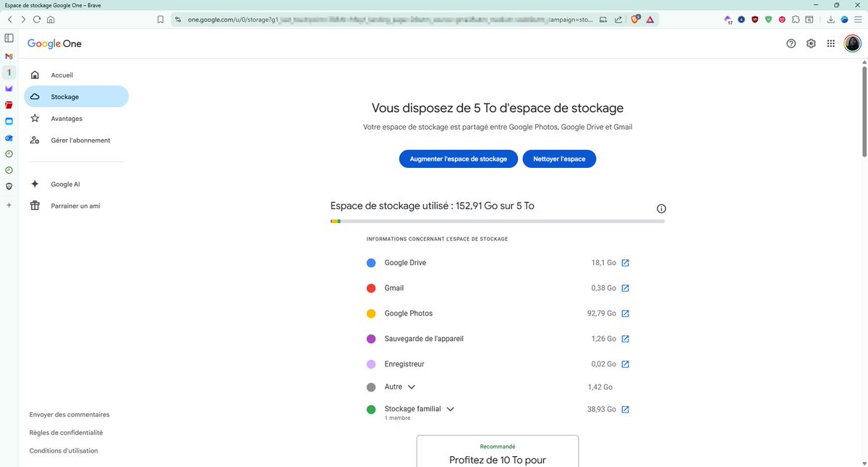Click the Brave Rewards triangle icon
Viewport: 868px width, 467px height.
(x=650, y=20)
